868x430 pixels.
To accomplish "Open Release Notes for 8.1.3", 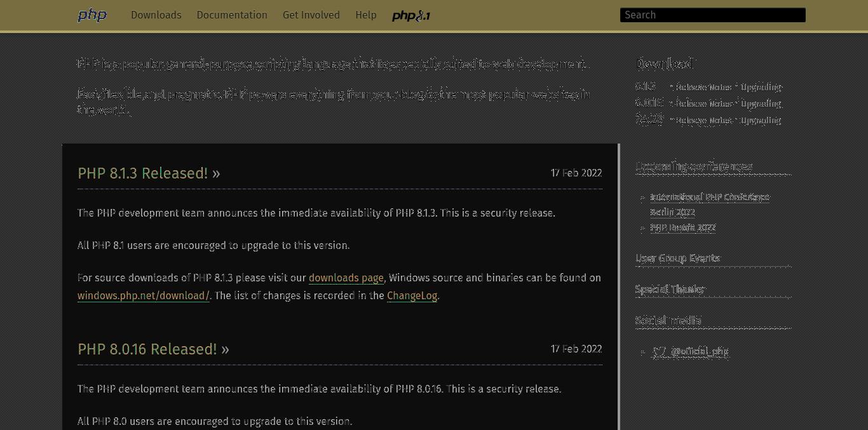I will (x=703, y=87).
